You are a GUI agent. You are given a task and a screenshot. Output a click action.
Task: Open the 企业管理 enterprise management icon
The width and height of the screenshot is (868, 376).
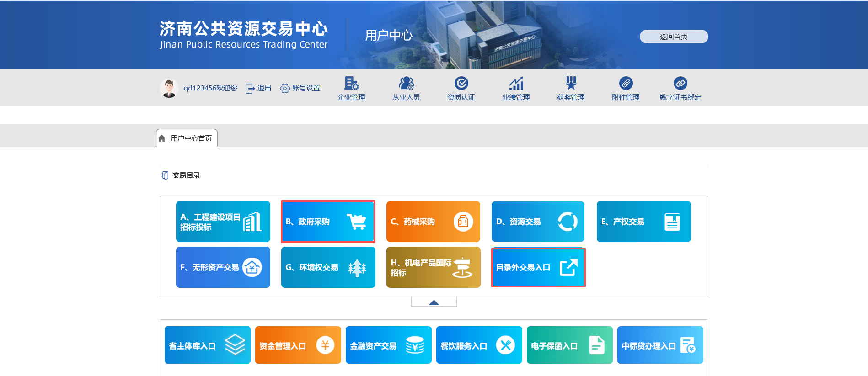click(351, 84)
